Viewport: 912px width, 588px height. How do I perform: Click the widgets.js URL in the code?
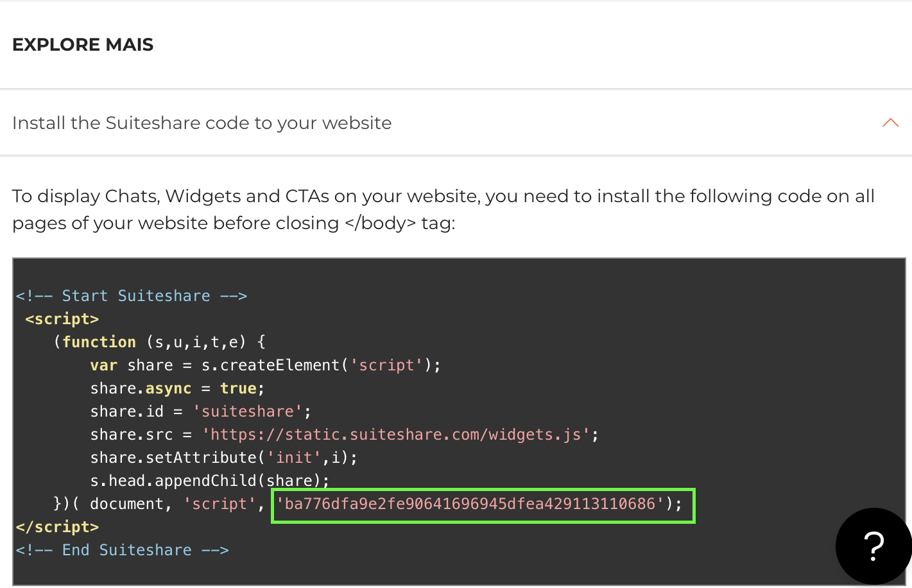tap(396, 435)
